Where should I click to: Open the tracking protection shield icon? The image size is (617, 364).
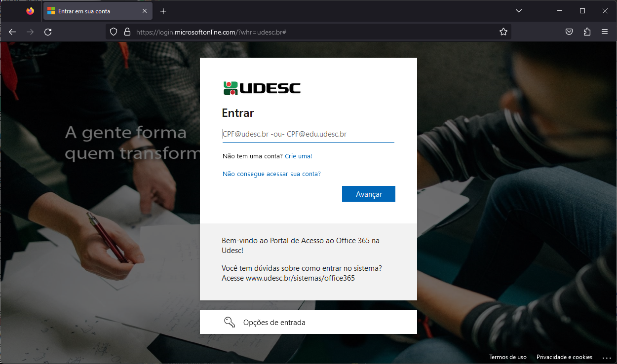click(114, 32)
